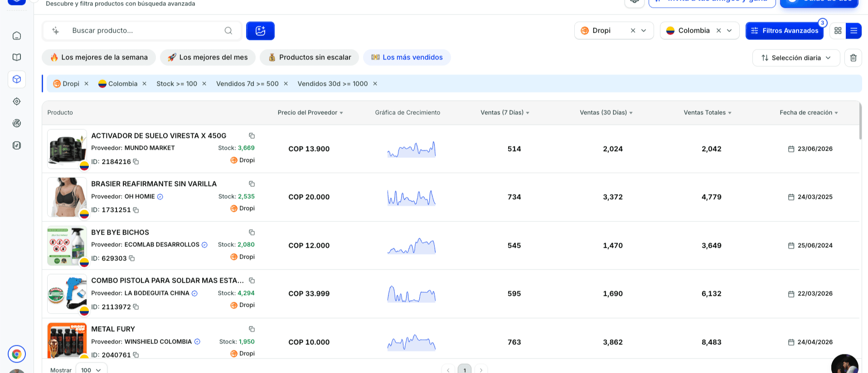Sort by Fecha de creación
The image size is (868, 373).
pos(809,113)
